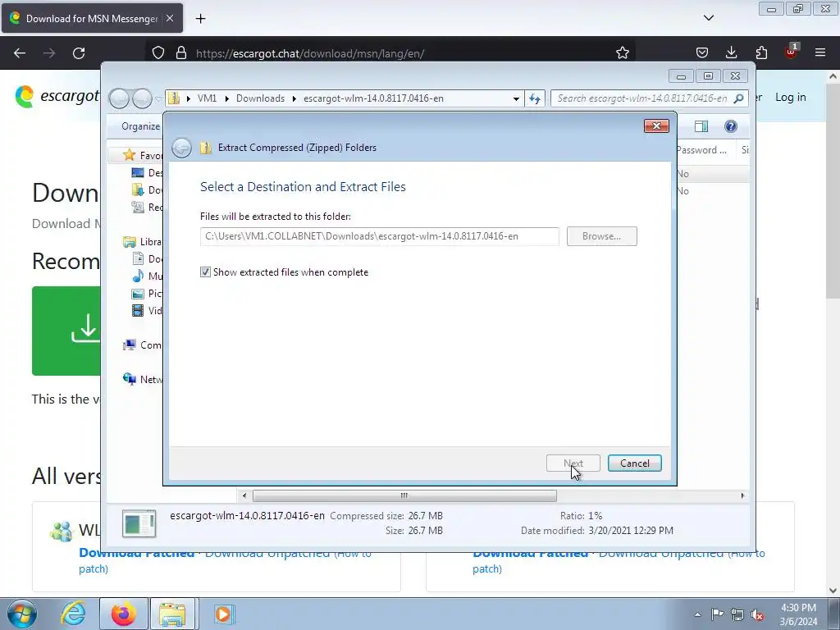Open the Save to Pocket icon

pos(702,52)
